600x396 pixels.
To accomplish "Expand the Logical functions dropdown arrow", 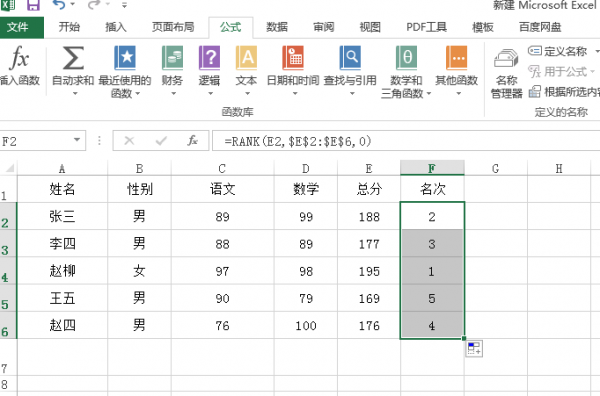I will pos(210,93).
